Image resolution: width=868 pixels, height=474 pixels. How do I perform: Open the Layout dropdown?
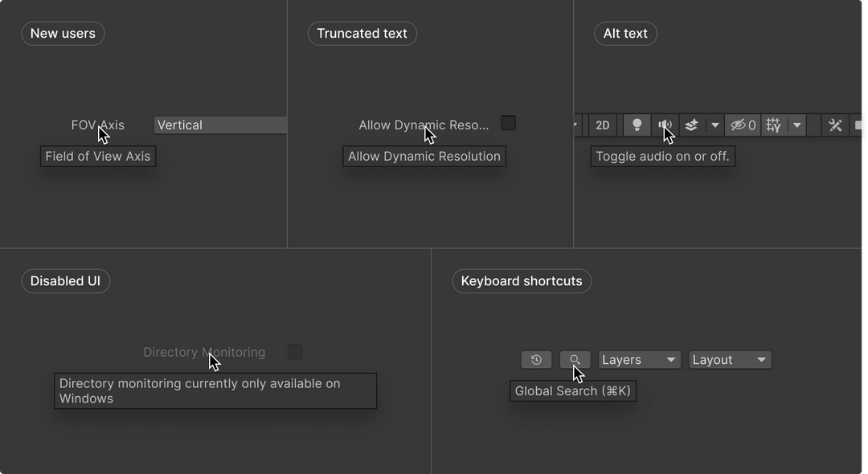[730, 359]
